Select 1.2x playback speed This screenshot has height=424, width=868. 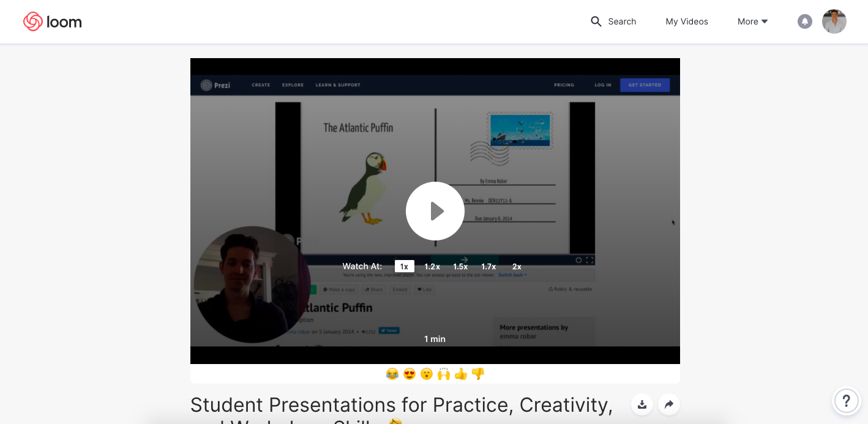click(x=432, y=266)
